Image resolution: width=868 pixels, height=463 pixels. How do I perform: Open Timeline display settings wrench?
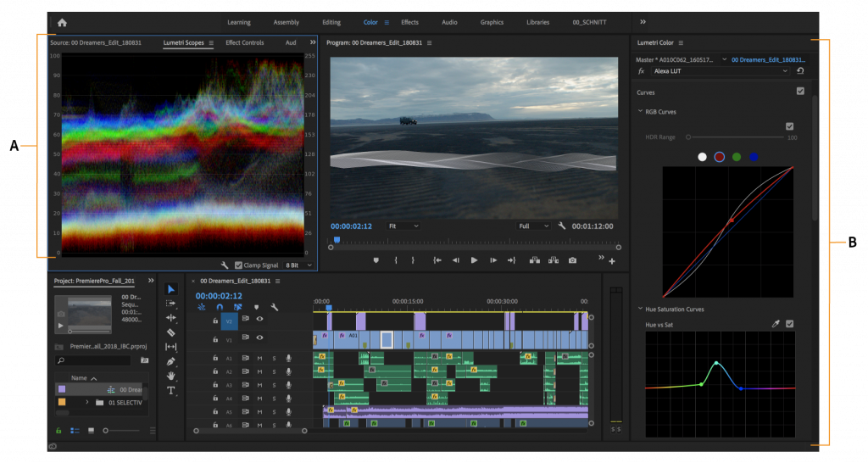pyautogui.click(x=274, y=307)
